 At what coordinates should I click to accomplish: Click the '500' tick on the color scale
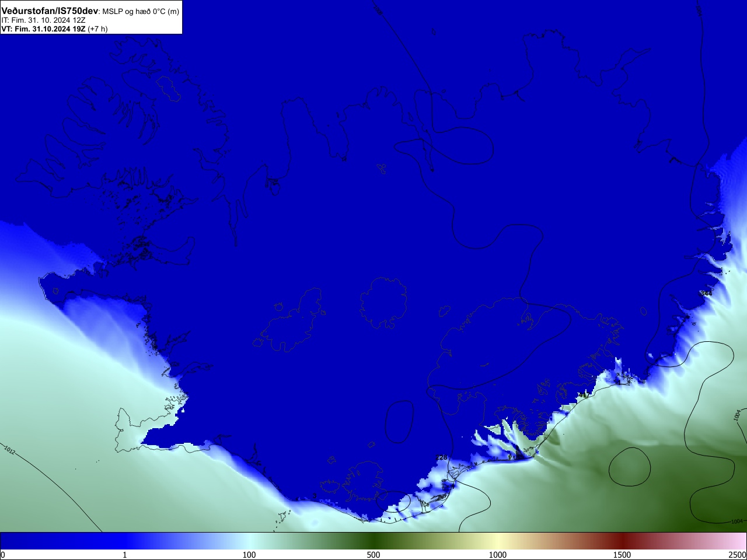tap(373, 555)
